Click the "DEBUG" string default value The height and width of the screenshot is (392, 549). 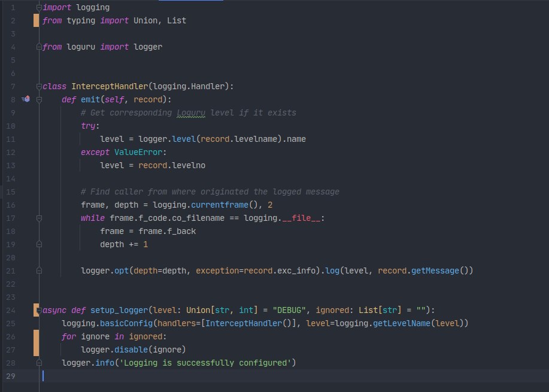[289, 311]
